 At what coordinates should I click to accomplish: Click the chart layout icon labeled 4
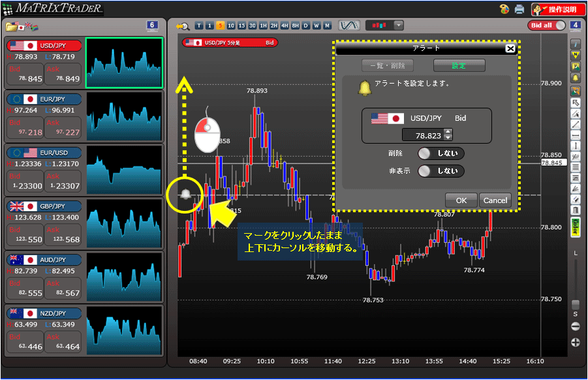(575, 26)
